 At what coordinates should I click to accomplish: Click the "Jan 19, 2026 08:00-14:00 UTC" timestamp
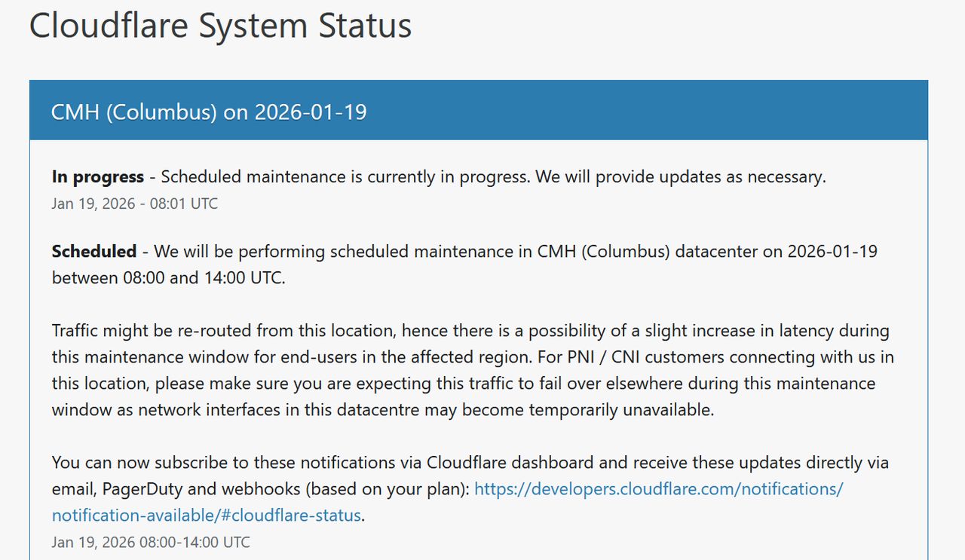pyautogui.click(x=151, y=542)
